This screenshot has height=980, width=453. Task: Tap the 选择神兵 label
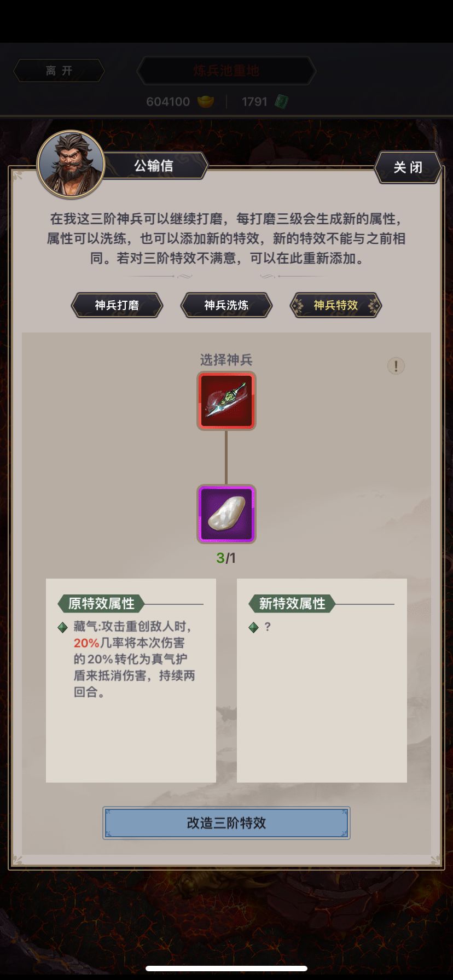tap(226, 360)
